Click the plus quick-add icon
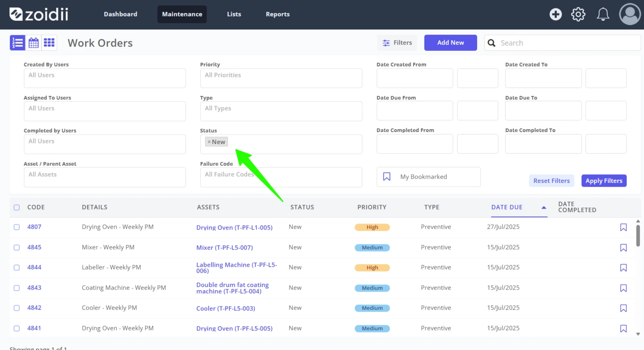The width and height of the screenshot is (644, 350). coord(555,14)
